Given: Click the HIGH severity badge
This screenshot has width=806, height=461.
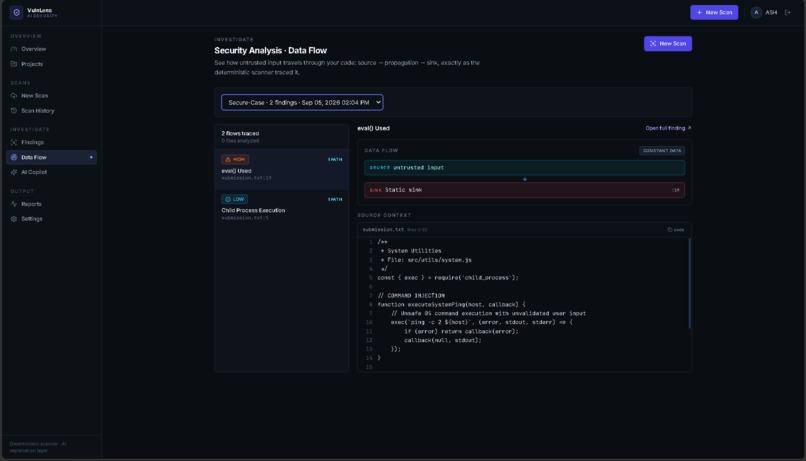Looking at the screenshot, I should pyautogui.click(x=235, y=159).
